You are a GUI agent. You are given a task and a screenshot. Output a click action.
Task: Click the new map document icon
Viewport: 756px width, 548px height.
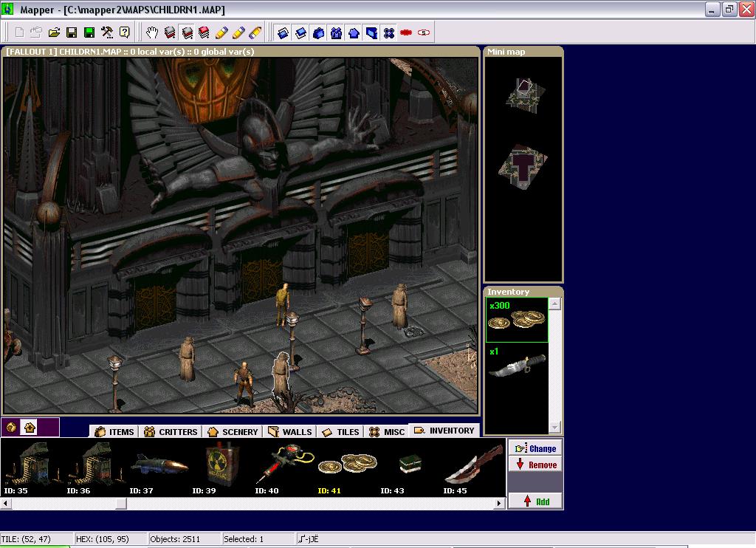[19, 32]
